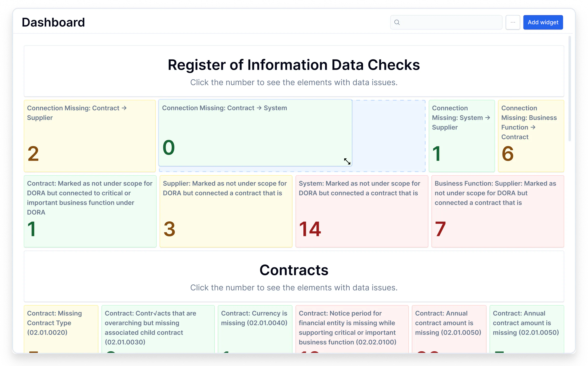This screenshot has height=366, width=588.
Task: Click the search magnifier icon
Action: click(397, 23)
